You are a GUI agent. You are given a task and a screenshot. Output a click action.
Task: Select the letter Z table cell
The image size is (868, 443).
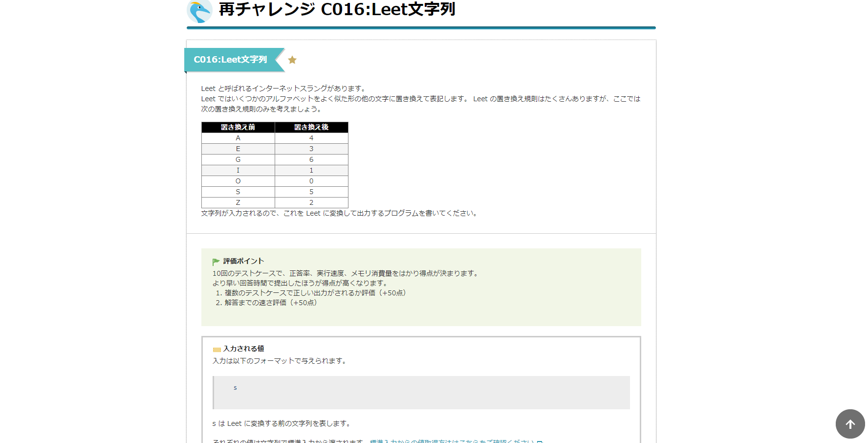(x=238, y=202)
